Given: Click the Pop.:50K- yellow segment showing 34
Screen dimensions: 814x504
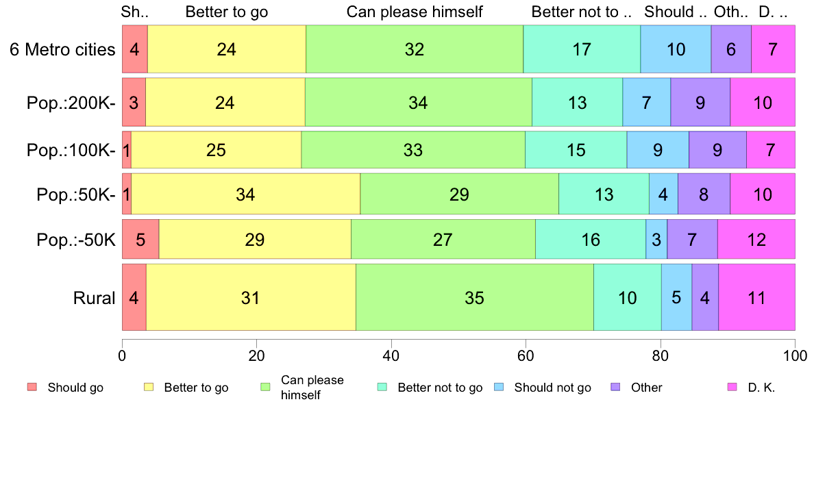Looking at the screenshot, I should pos(245,194).
